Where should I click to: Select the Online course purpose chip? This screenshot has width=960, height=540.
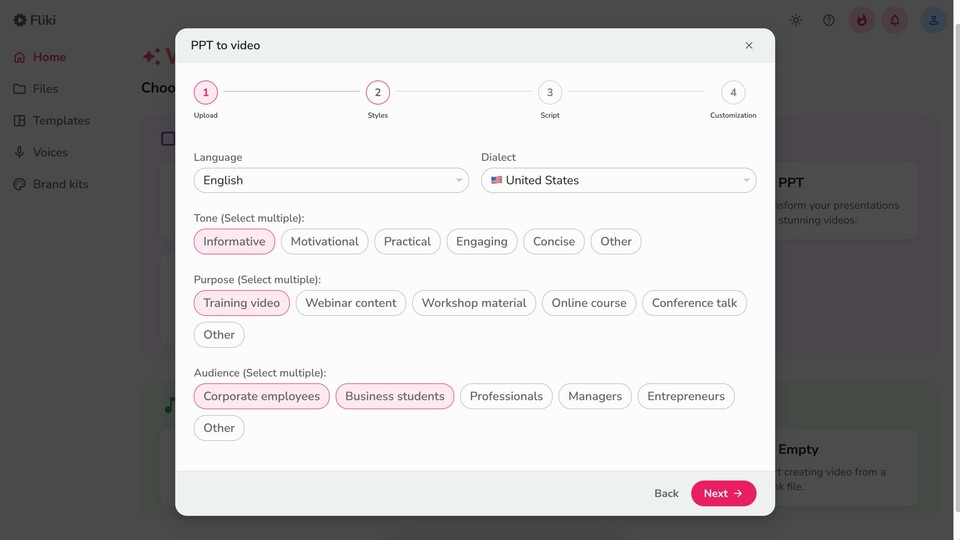coord(589,303)
